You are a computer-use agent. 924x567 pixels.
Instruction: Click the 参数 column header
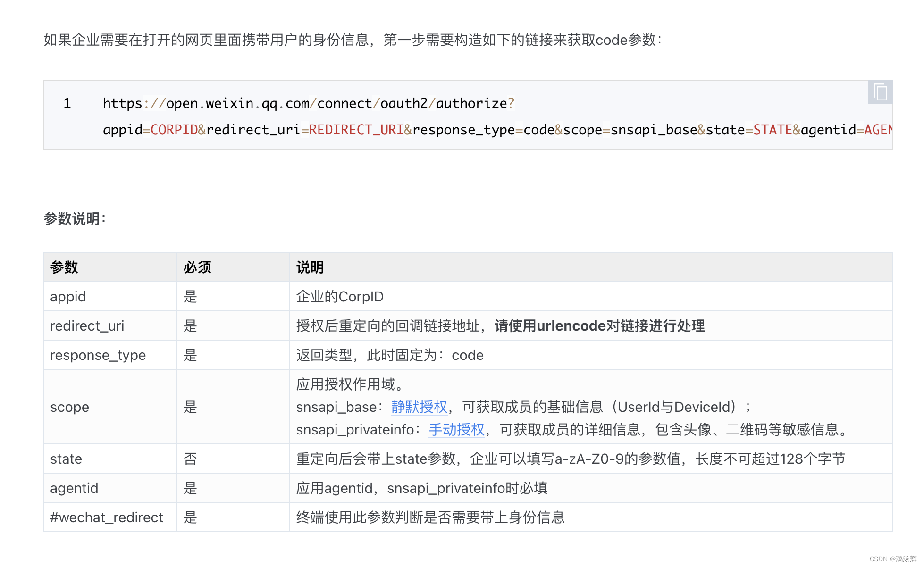(x=64, y=267)
